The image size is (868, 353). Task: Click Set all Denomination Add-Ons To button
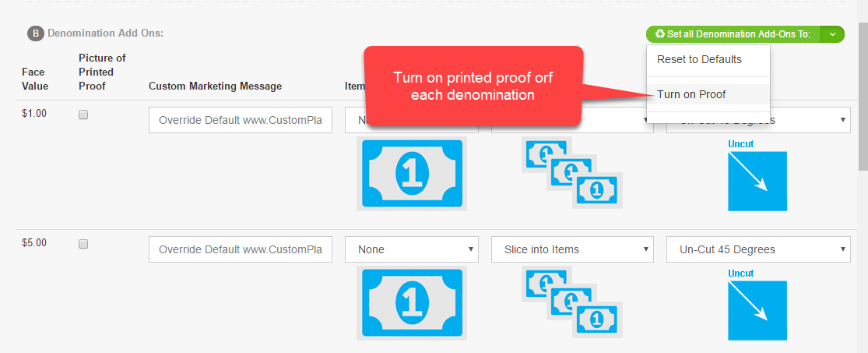(x=733, y=34)
